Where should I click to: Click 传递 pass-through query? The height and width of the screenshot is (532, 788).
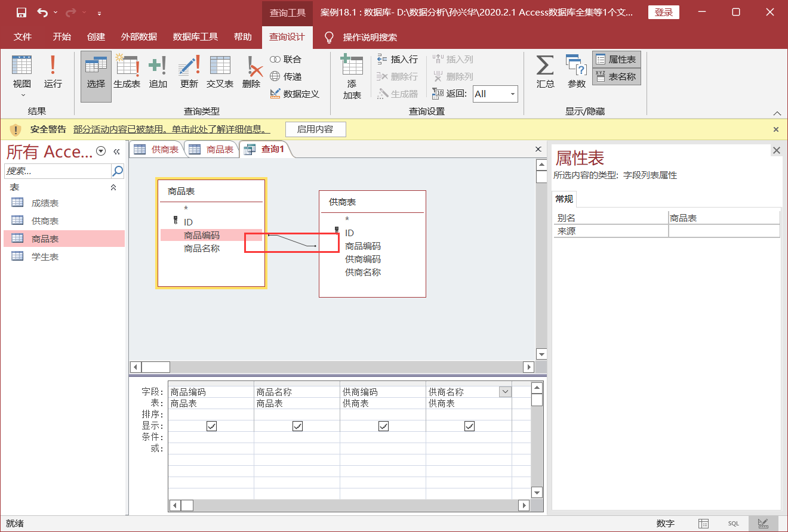click(x=286, y=76)
